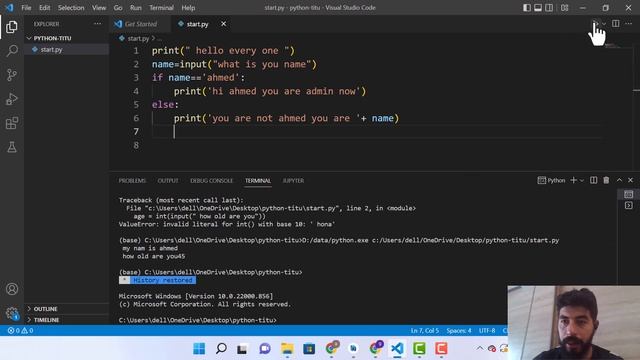Click the minimap code preview
This screenshot has height=360, width=640.
[x=612, y=46]
